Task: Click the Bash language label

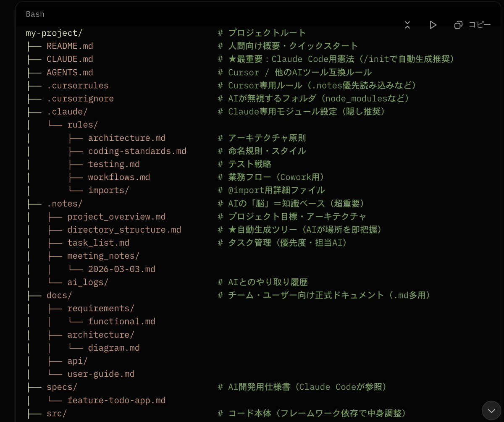Action: pyautogui.click(x=35, y=14)
